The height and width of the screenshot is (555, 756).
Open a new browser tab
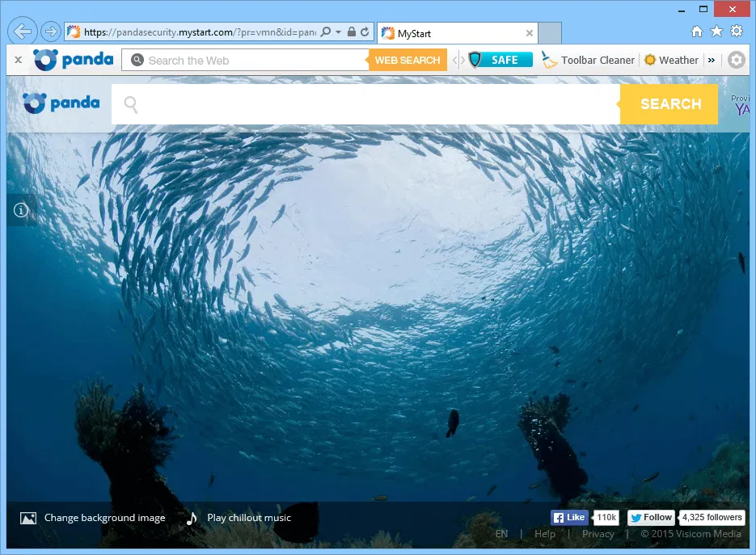548,33
